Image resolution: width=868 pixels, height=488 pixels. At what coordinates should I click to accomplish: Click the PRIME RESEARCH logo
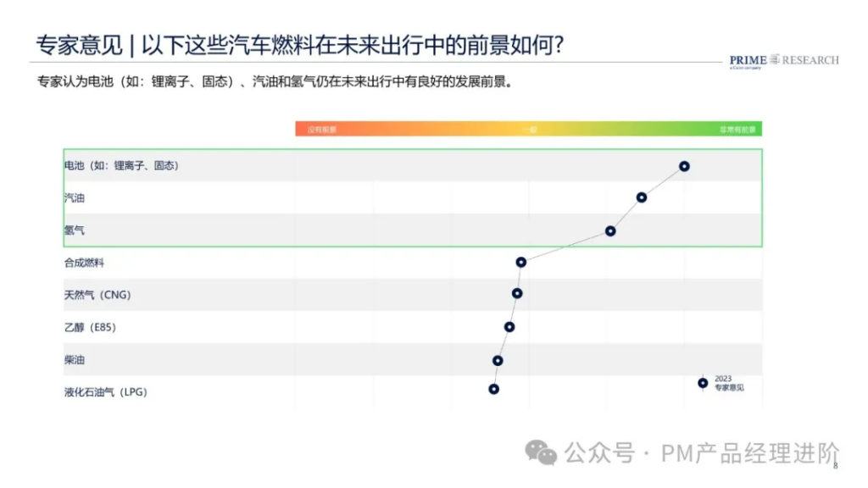pyautogui.click(x=784, y=61)
